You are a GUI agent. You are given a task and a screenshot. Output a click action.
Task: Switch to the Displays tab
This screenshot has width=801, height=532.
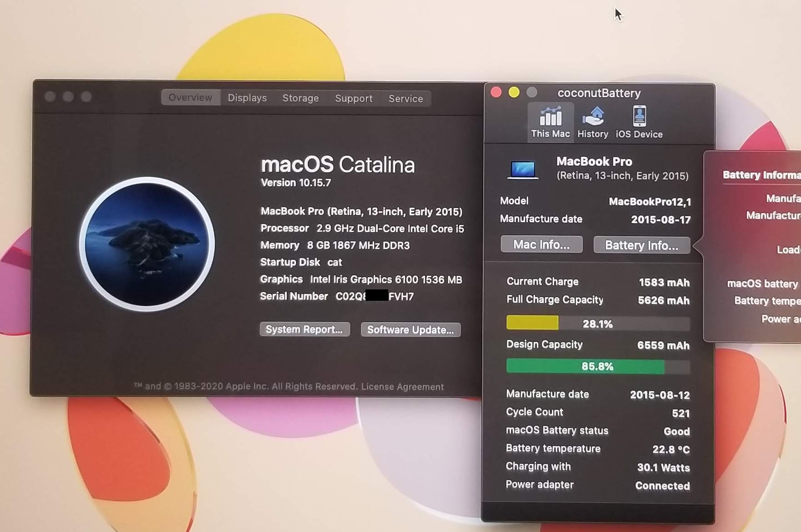click(247, 98)
